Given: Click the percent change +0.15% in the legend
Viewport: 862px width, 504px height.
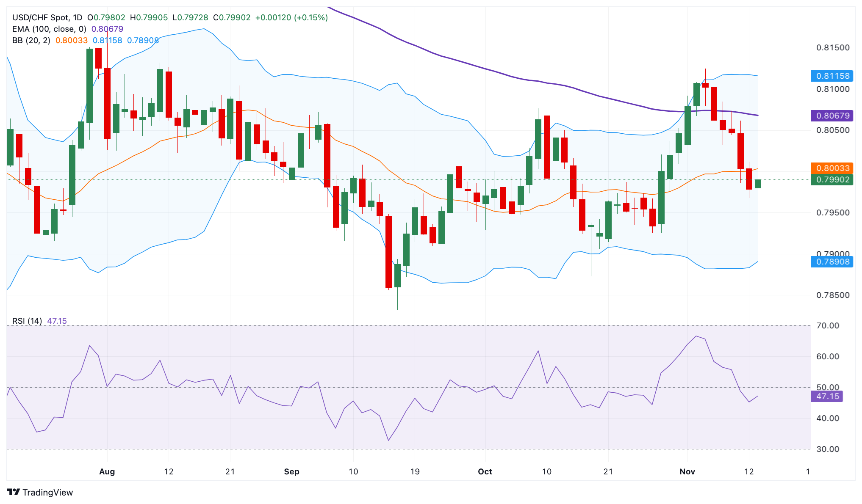Looking at the screenshot, I should point(310,17).
